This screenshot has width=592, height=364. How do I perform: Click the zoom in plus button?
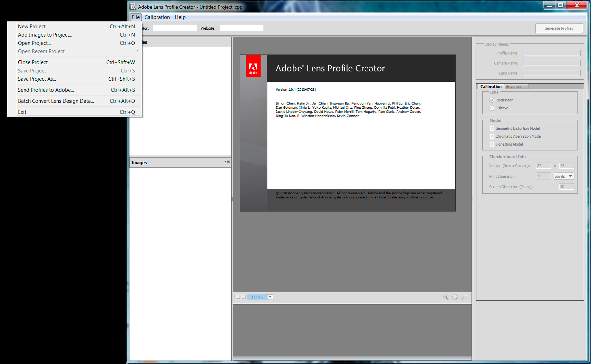click(244, 297)
